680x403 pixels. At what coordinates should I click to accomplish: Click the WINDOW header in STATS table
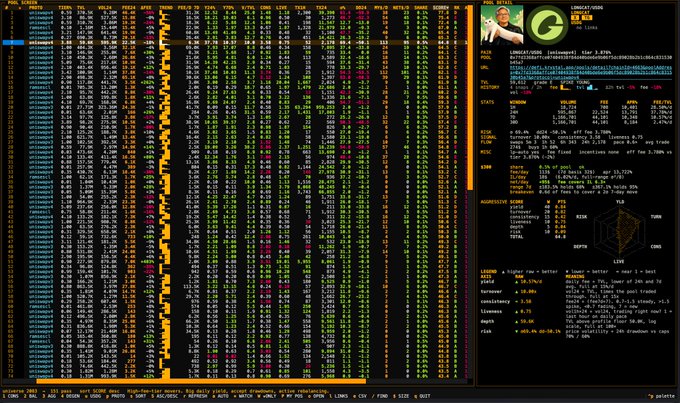(x=517, y=102)
